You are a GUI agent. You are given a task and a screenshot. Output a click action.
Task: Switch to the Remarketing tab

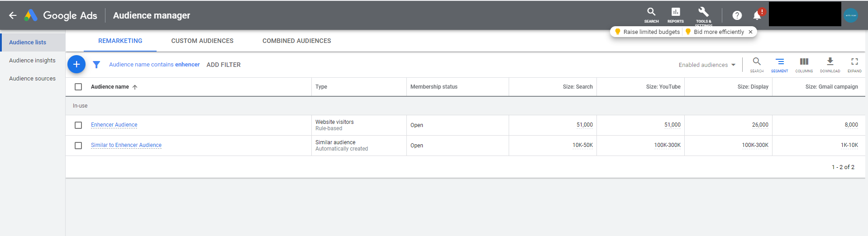120,41
